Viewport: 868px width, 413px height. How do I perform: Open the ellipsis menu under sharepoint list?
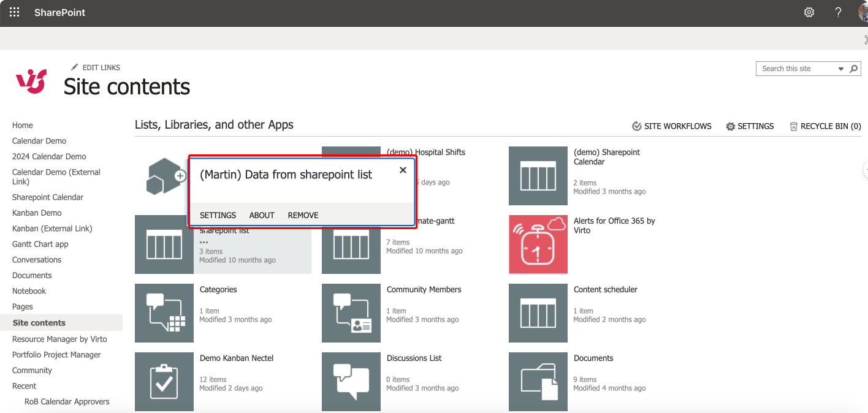click(x=204, y=242)
